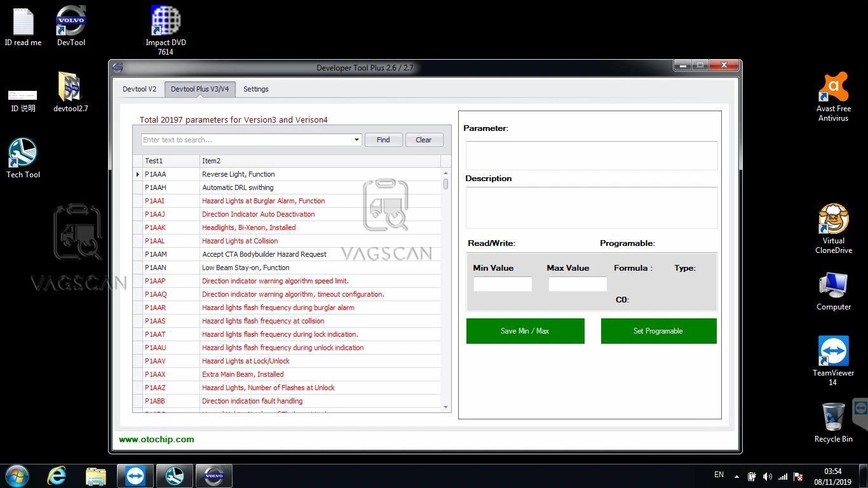This screenshot has height=488, width=868.
Task: Switch to Tech Tool in the taskbar
Action: (x=175, y=476)
